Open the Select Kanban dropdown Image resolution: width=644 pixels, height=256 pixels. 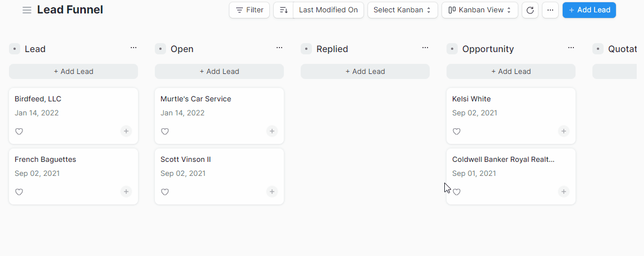(403, 10)
